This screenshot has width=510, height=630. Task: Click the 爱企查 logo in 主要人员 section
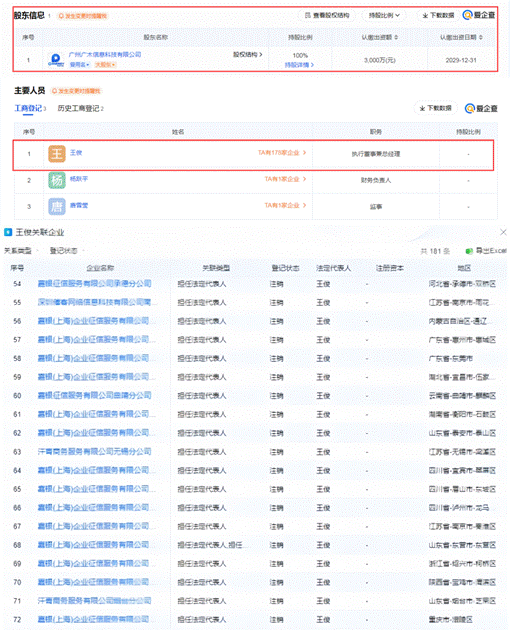click(x=481, y=108)
